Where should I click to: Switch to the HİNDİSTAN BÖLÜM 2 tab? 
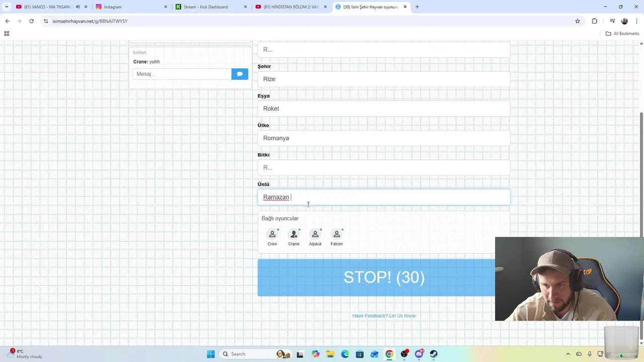click(x=291, y=7)
